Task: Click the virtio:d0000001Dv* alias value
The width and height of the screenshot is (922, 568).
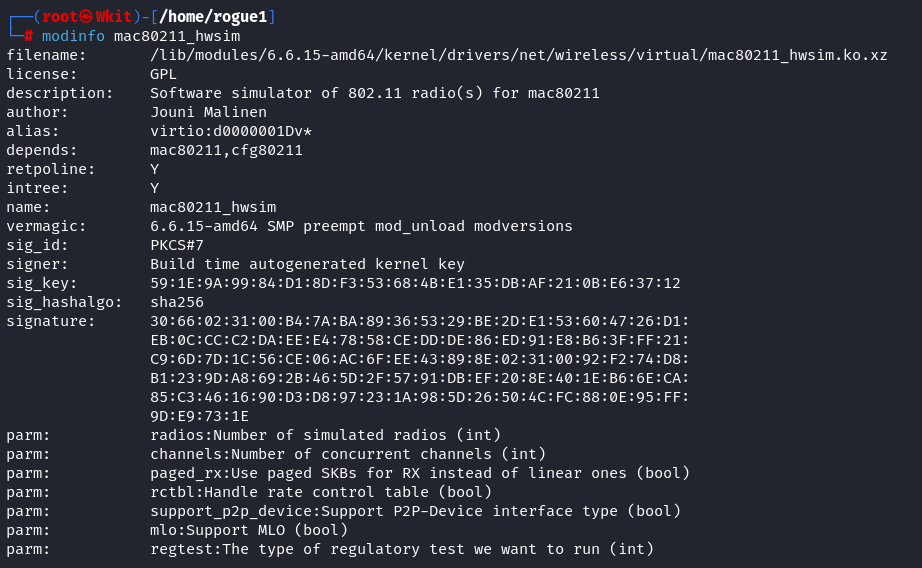Action: tap(231, 131)
